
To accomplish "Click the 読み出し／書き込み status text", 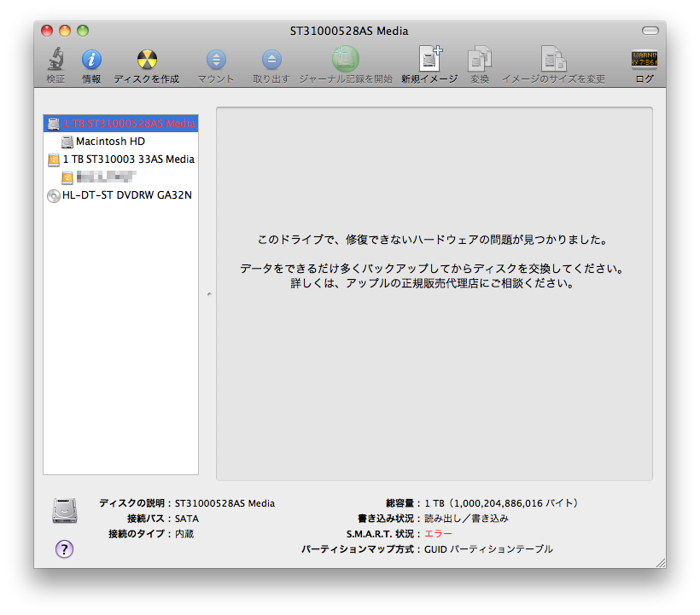I will [x=466, y=519].
